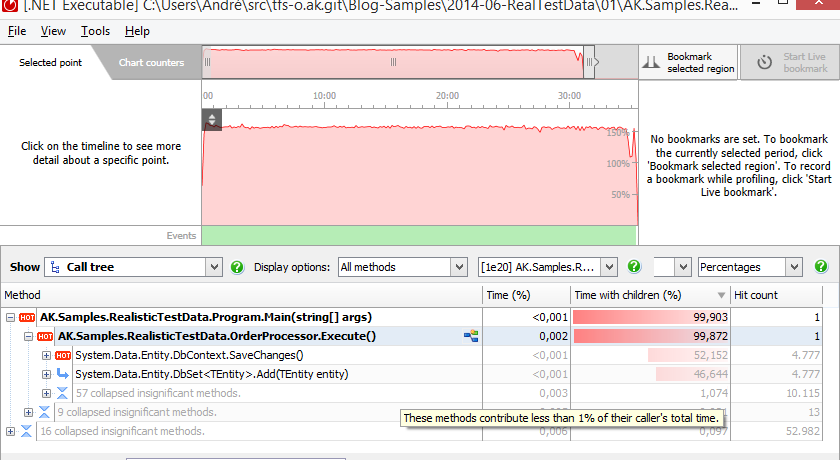840x460 pixels.
Task: Toggle the timeline zoom spinner at chart corner
Action: point(211,120)
